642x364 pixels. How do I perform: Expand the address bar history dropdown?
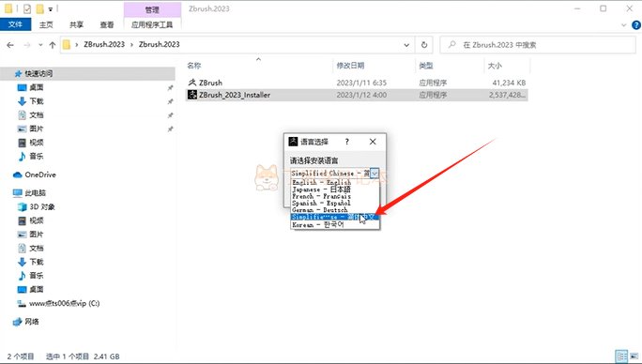(x=406, y=45)
